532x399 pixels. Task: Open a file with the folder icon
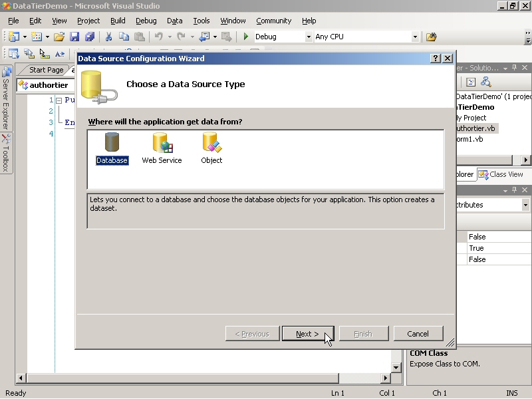tap(59, 37)
